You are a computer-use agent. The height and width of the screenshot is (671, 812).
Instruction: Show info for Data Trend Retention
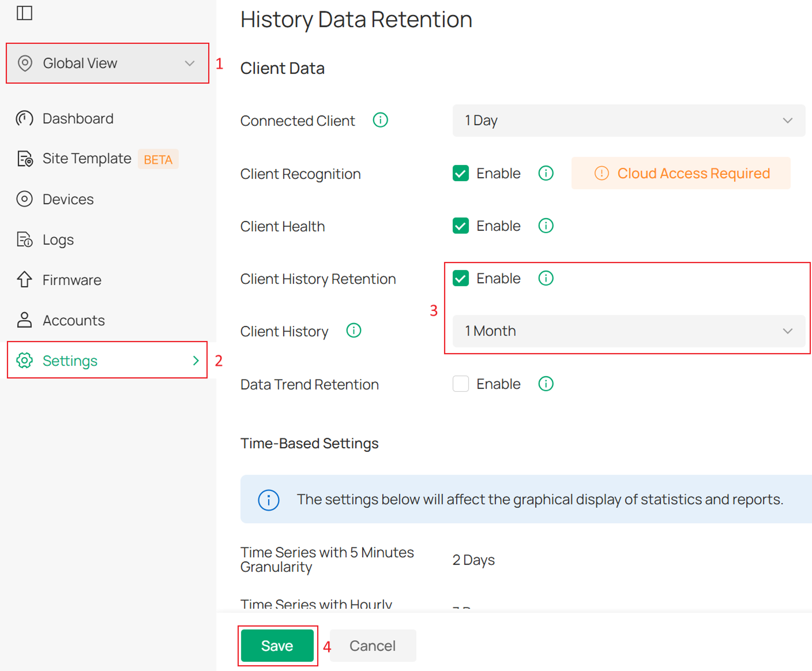pyautogui.click(x=546, y=384)
